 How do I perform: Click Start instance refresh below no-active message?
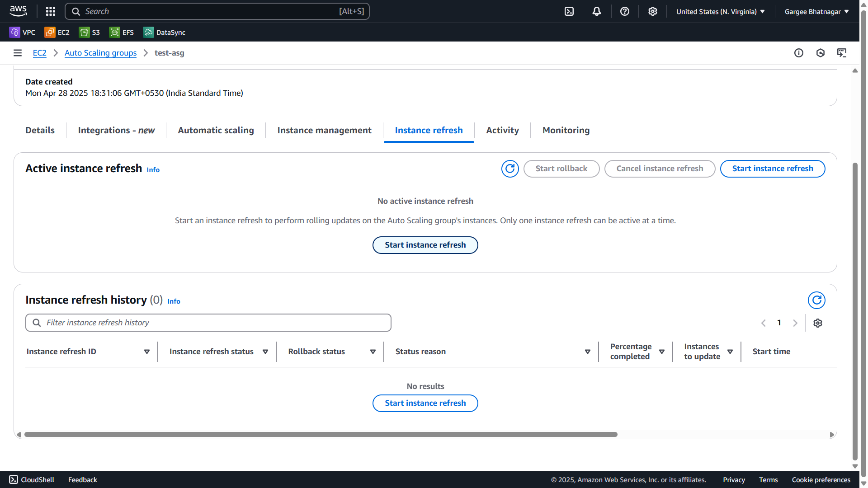425,245
